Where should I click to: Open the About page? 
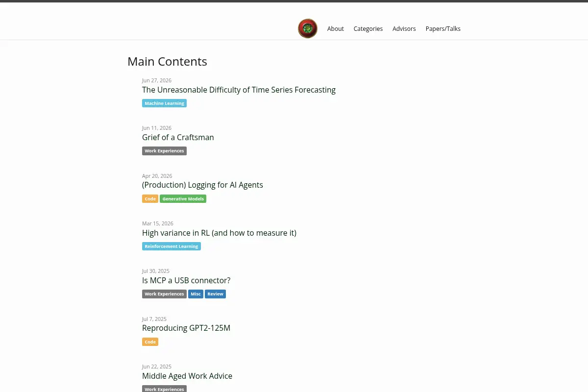[x=336, y=29]
